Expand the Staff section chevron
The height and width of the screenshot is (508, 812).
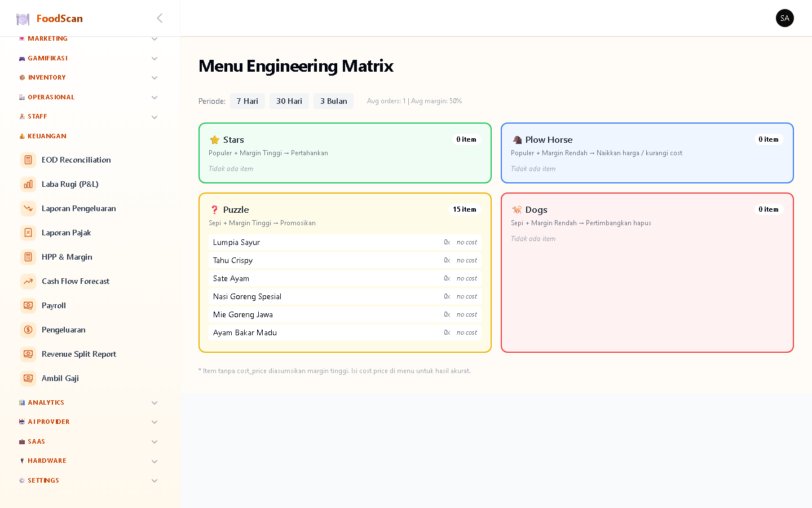(x=155, y=117)
